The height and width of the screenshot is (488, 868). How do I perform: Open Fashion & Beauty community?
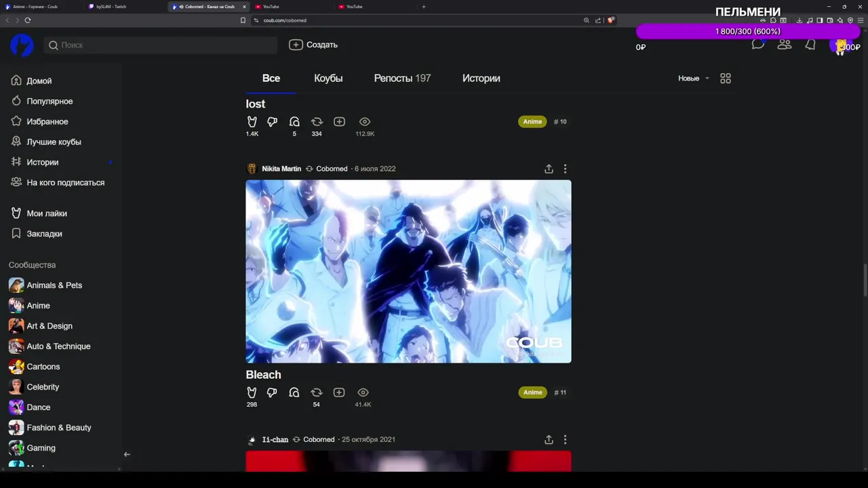(x=50, y=428)
